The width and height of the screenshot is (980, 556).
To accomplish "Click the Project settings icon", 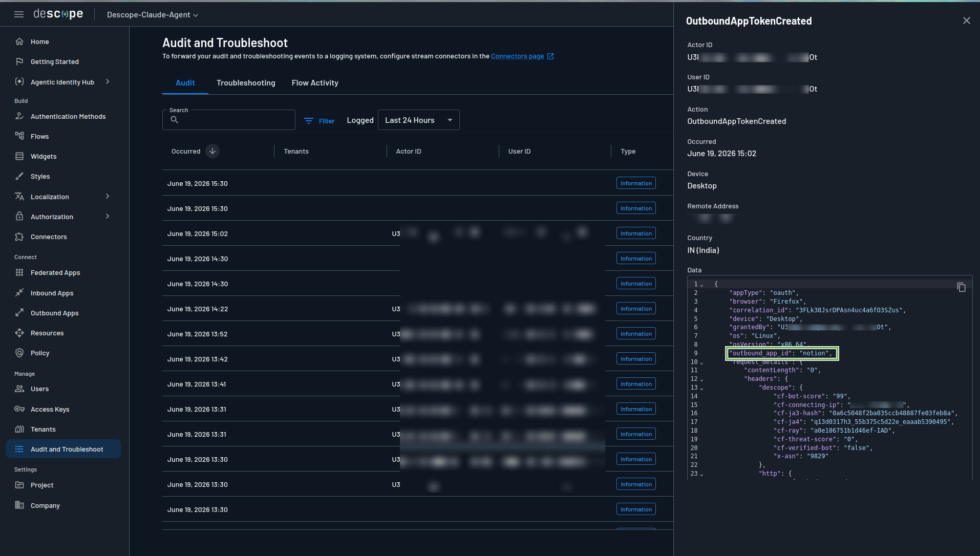I will pyautogui.click(x=19, y=485).
